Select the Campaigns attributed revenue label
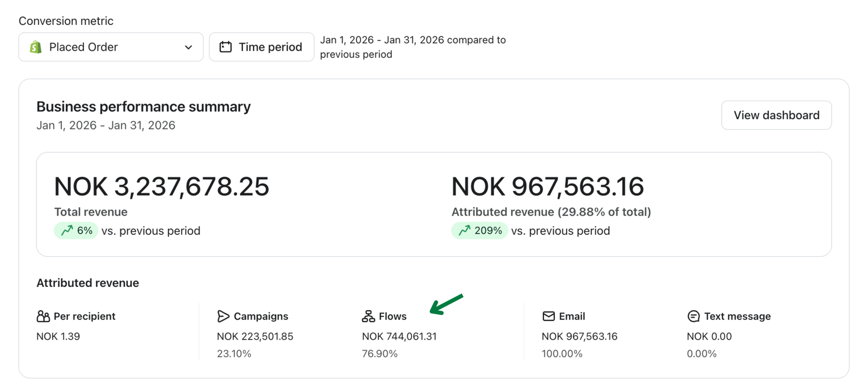The width and height of the screenshot is (868, 390). point(260,316)
